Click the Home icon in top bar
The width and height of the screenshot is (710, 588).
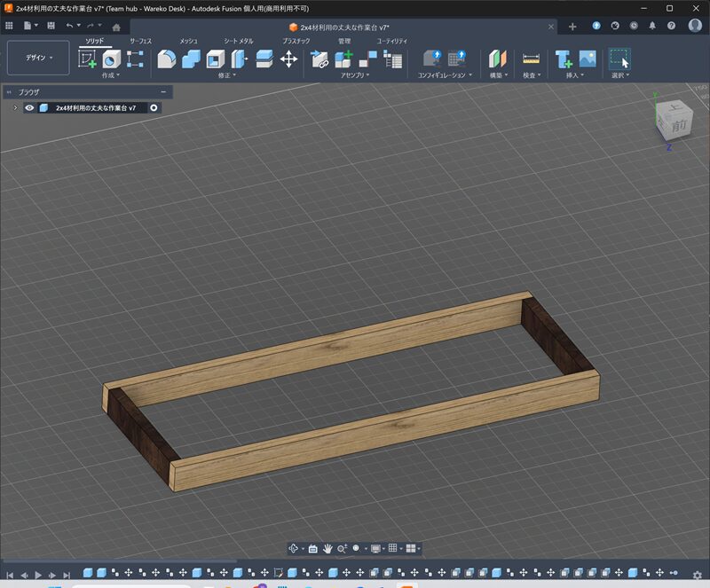116,27
